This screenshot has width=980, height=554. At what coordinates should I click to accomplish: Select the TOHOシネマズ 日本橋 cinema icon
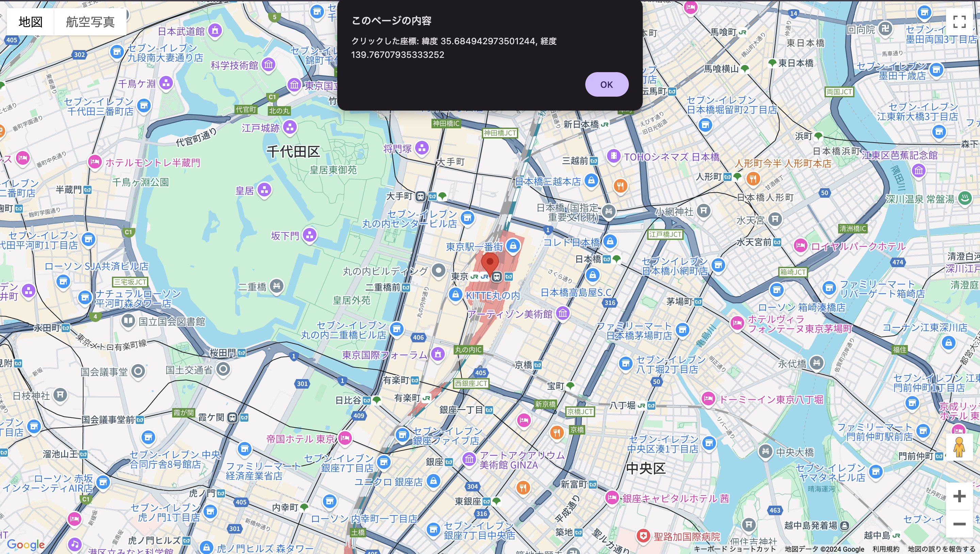pos(614,156)
